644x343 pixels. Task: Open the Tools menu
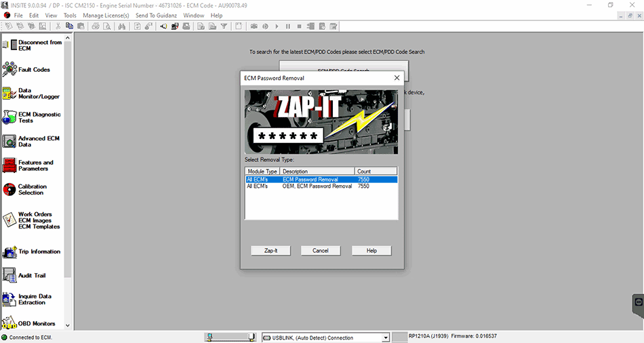click(x=70, y=15)
